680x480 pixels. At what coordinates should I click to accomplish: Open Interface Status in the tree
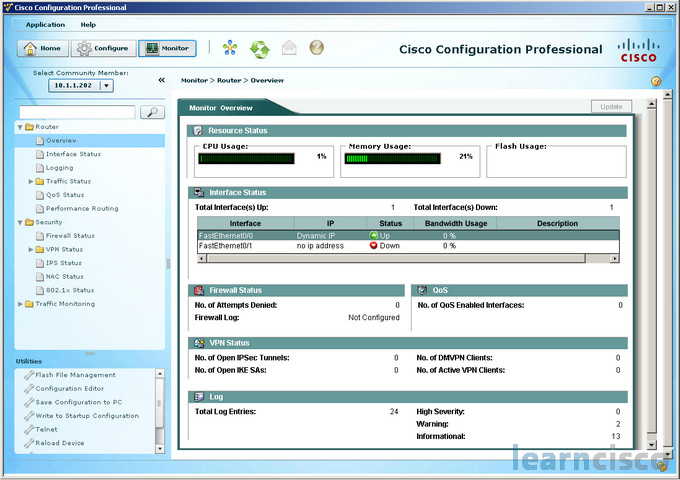[x=73, y=154]
